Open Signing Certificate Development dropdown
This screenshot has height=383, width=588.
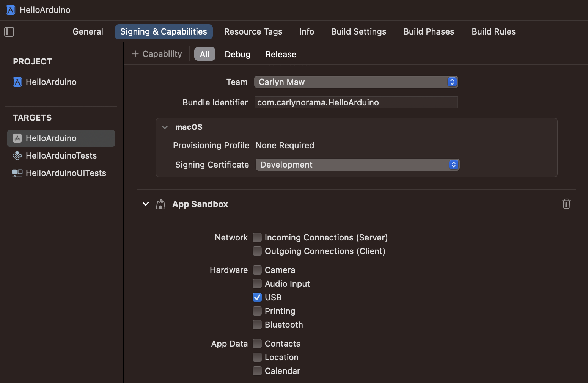click(x=358, y=165)
